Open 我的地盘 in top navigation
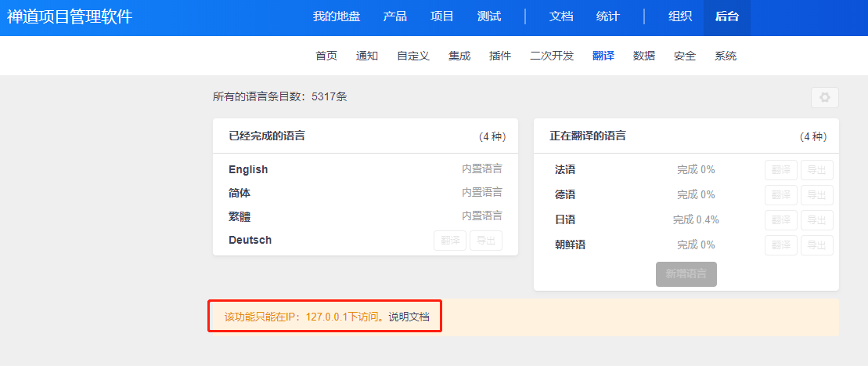 [337, 16]
